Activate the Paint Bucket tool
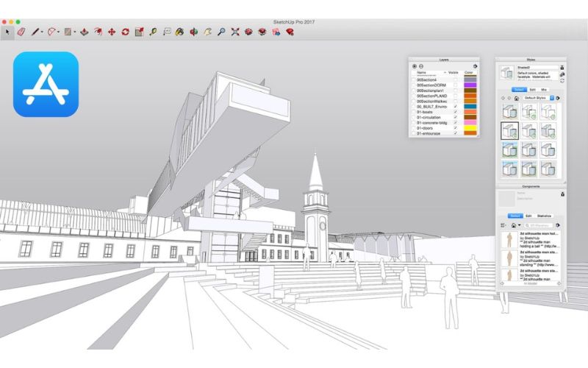The width and height of the screenshot is (588, 368). click(x=180, y=32)
